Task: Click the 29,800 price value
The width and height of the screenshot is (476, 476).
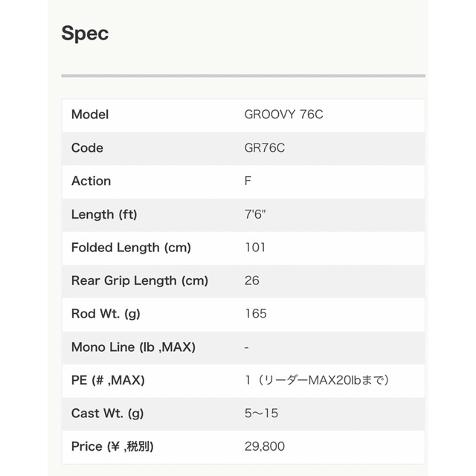Action: 264,447
